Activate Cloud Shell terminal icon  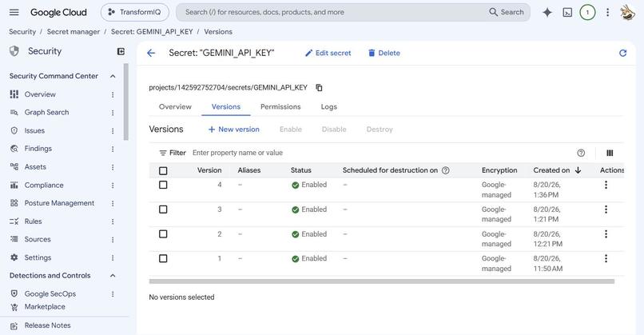tap(567, 12)
